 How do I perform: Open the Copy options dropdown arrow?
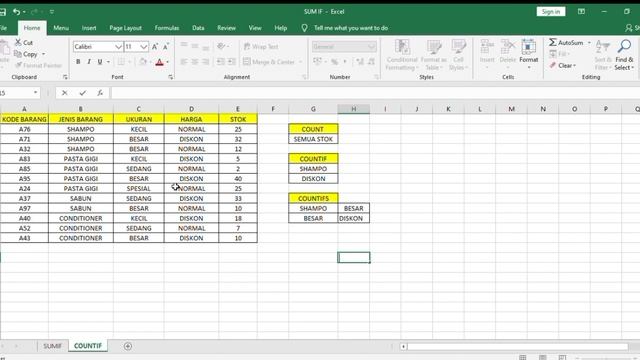pyautogui.click(x=43, y=54)
